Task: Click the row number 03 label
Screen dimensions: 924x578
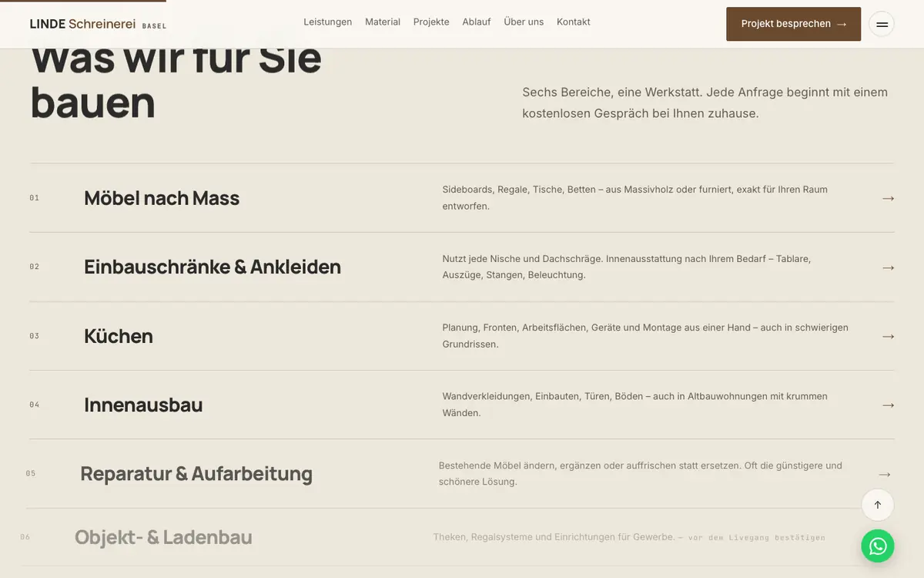Action: 35,336
